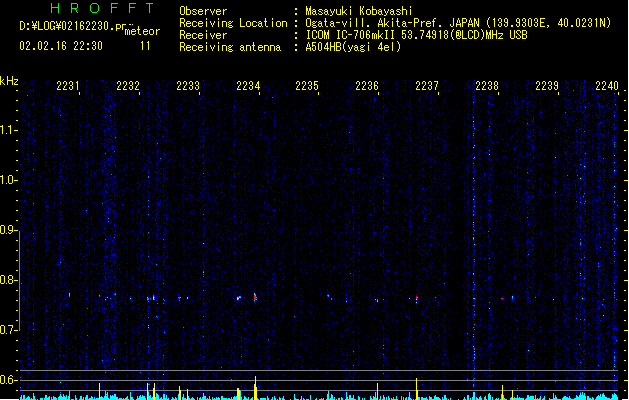Image resolution: width=629 pixels, height=400 pixels.
Task: Click the 2239 time axis marker
Action: pyautogui.click(x=547, y=86)
